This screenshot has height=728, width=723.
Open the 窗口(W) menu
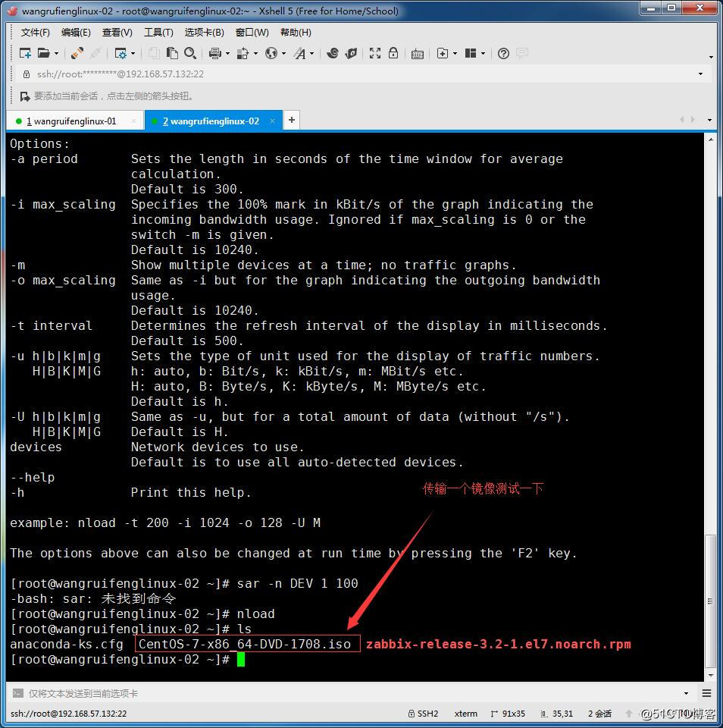point(252,33)
